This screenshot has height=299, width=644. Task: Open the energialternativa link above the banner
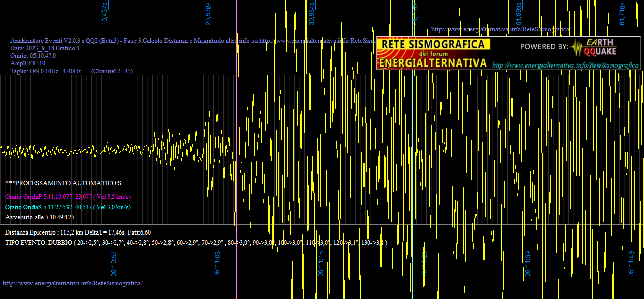(x=500, y=30)
